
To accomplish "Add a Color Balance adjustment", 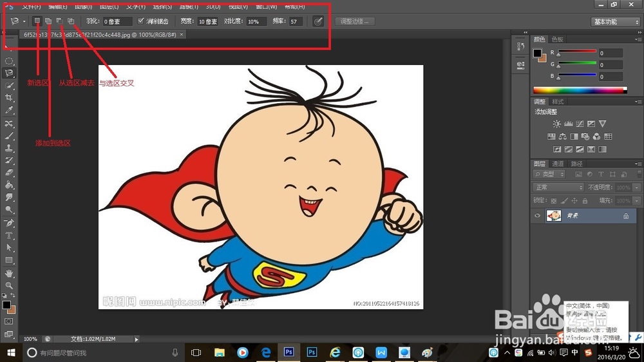I will [x=563, y=137].
